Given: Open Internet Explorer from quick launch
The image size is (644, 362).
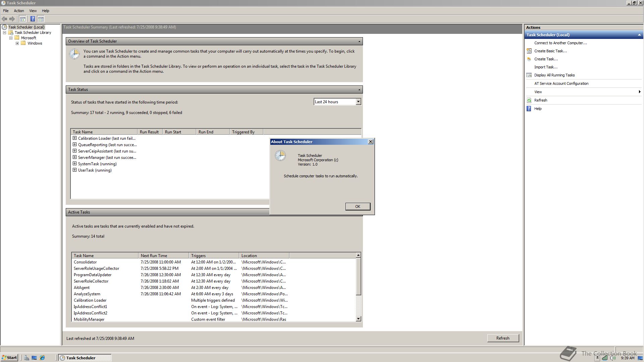Looking at the screenshot, I should click(x=42, y=358).
